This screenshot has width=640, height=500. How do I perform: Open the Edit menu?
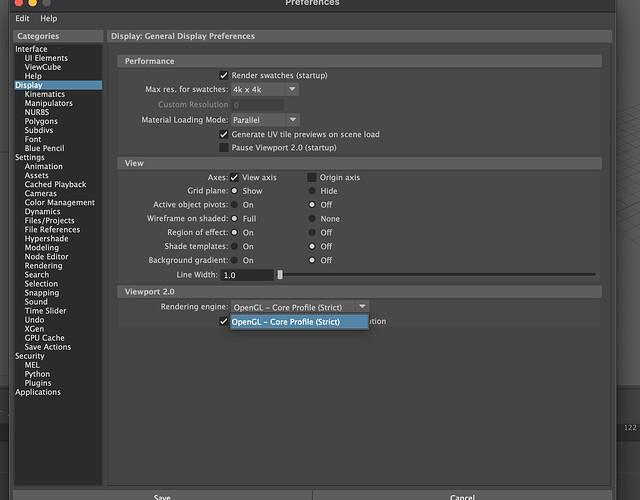click(22, 18)
